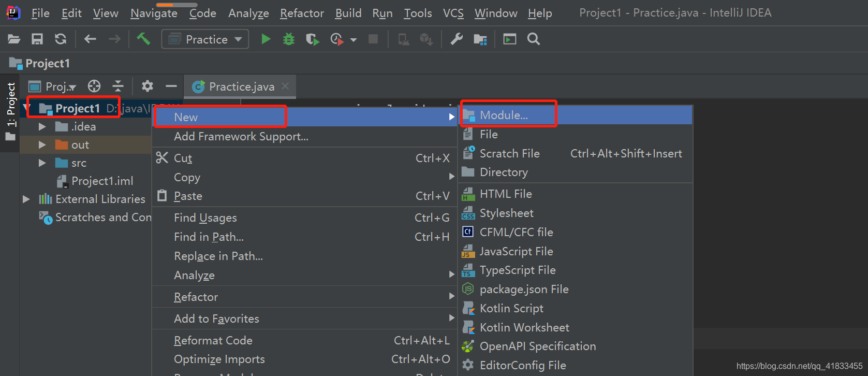Click the Back navigation arrow
Image resolution: width=868 pixels, height=376 pixels.
(90, 39)
